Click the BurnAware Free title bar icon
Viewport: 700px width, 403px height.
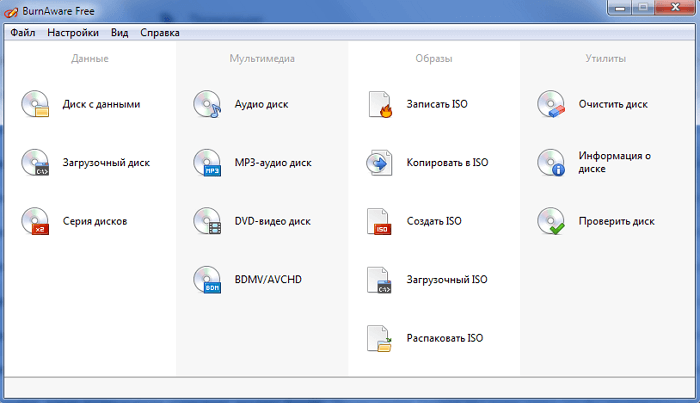tap(11, 10)
